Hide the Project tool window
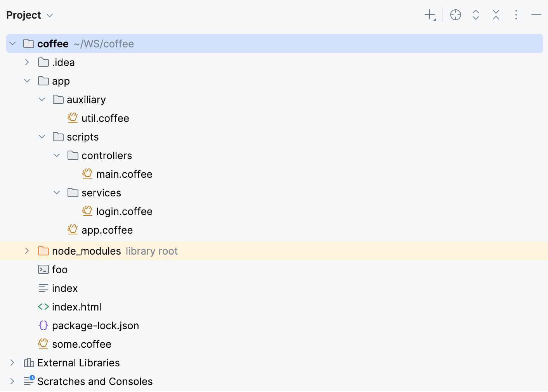This screenshot has height=392, width=548. [536, 14]
